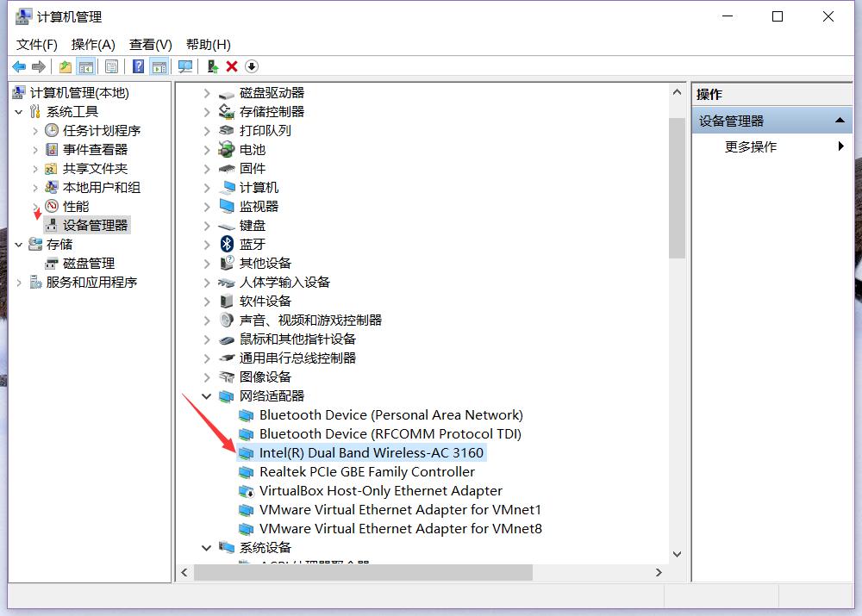Click the Help question mark icon
The width and height of the screenshot is (862, 616).
click(137, 66)
